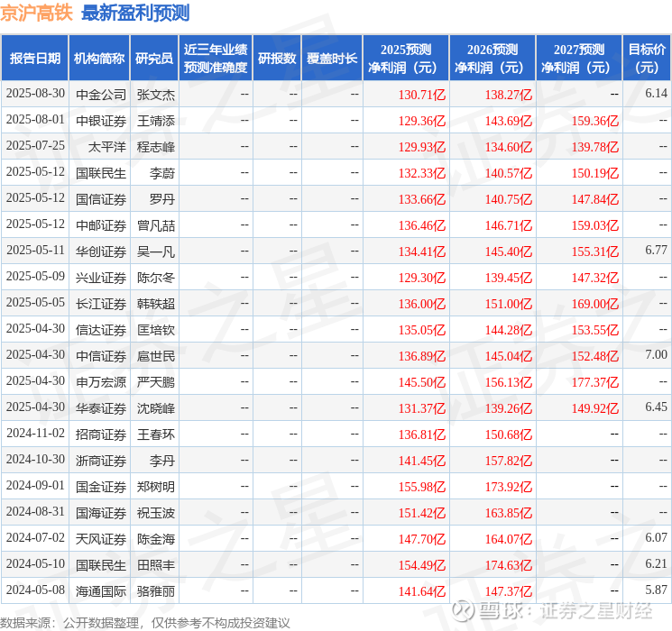672x631 pixels.
Task: Click profit value 157.82亿
Action: coord(509,461)
